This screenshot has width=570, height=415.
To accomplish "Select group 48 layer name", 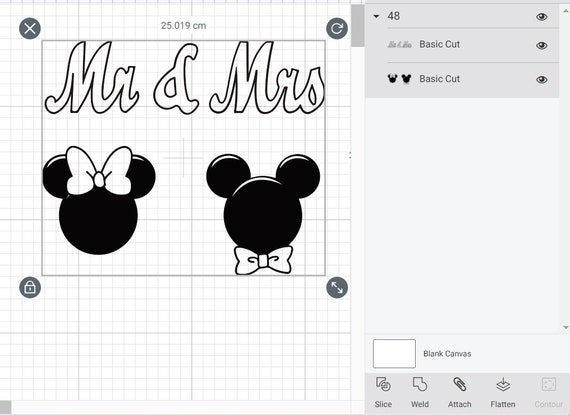I will click(394, 16).
